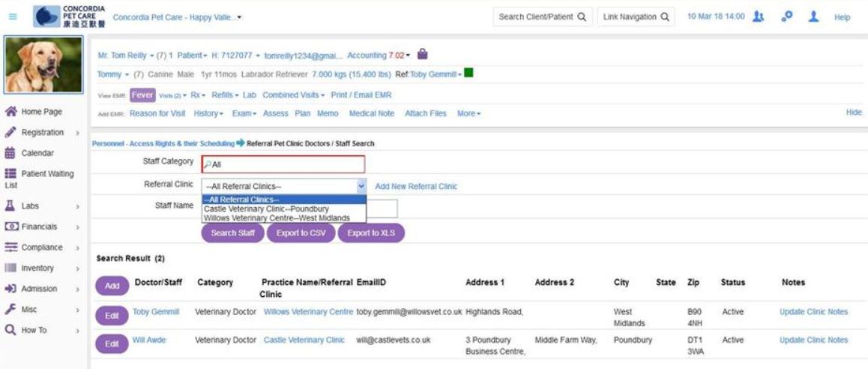Click the Labrador patient photo

(43, 64)
